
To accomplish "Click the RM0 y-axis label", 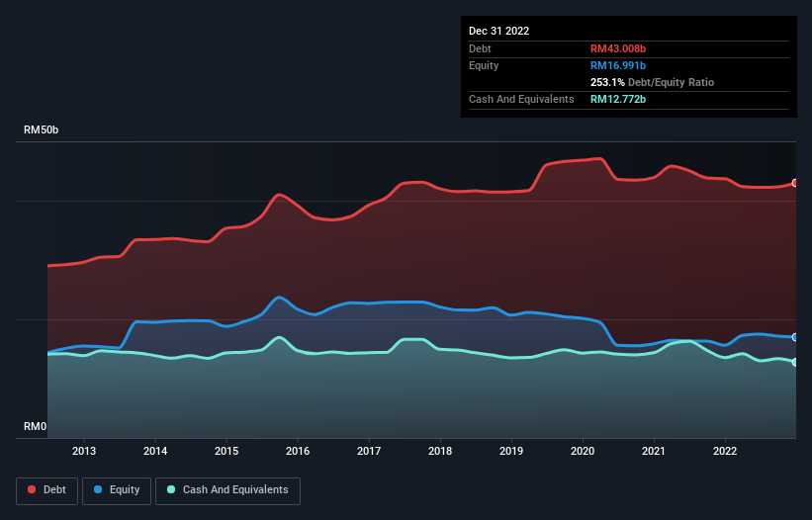I will click(x=36, y=426).
